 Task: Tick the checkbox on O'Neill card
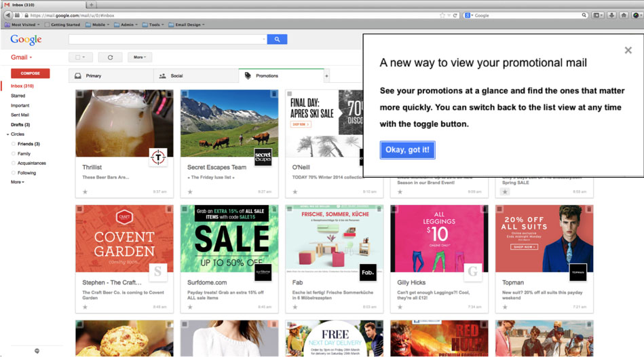(290, 94)
